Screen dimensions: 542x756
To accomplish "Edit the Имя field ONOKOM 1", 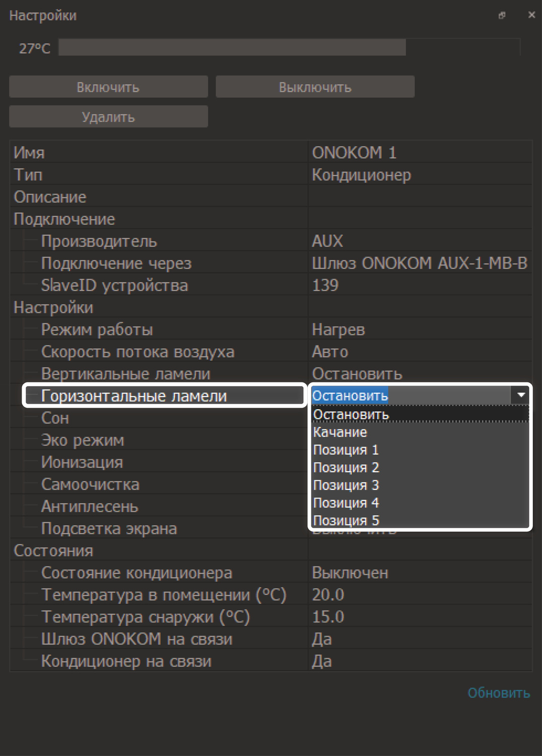I will (x=354, y=153).
